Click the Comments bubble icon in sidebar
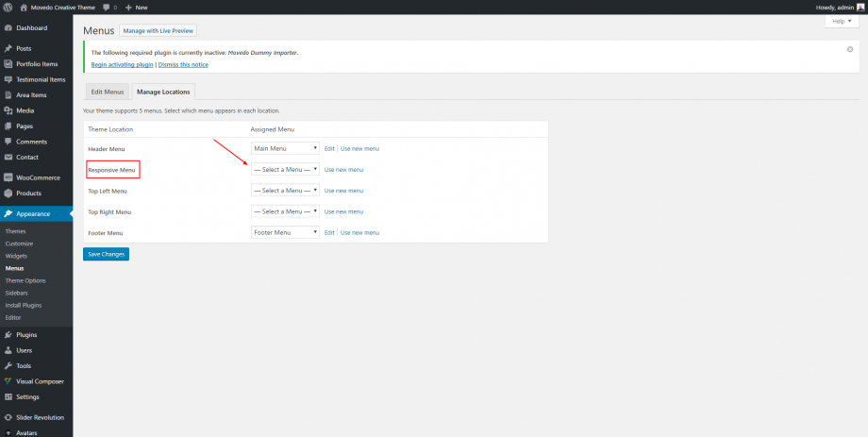 click(x=8, y=142)
